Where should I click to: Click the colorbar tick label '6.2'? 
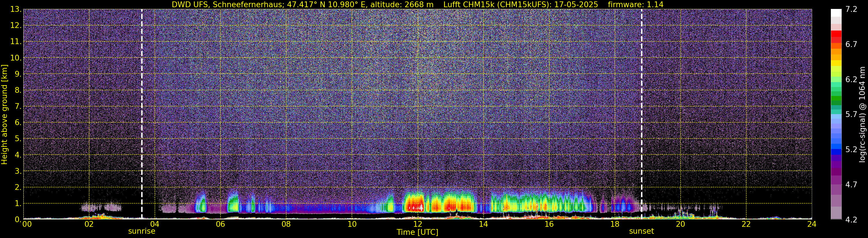pyautogui.click(x=851, y=80)
